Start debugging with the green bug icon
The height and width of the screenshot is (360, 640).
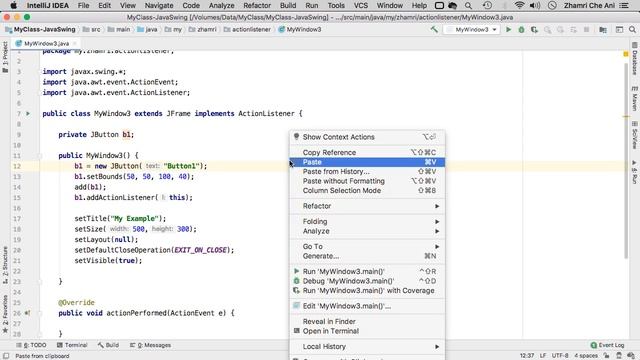(x=521, y=29)
